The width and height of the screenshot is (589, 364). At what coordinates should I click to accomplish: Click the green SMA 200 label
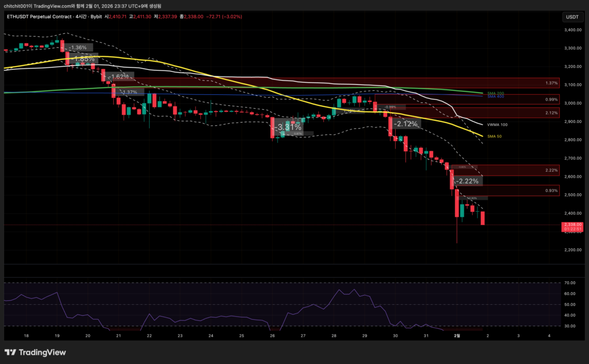click(x=495, y=93)
